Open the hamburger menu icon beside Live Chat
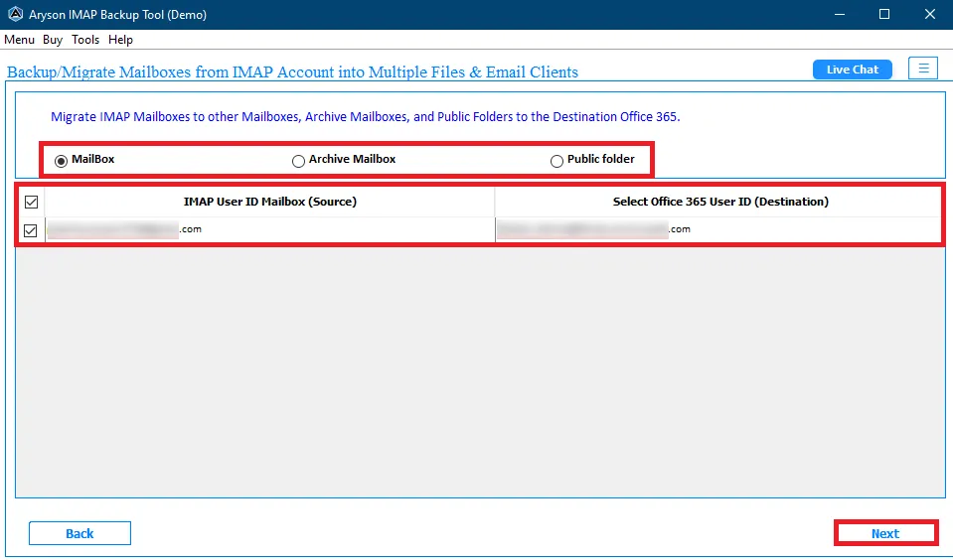 tap(923, 69)
